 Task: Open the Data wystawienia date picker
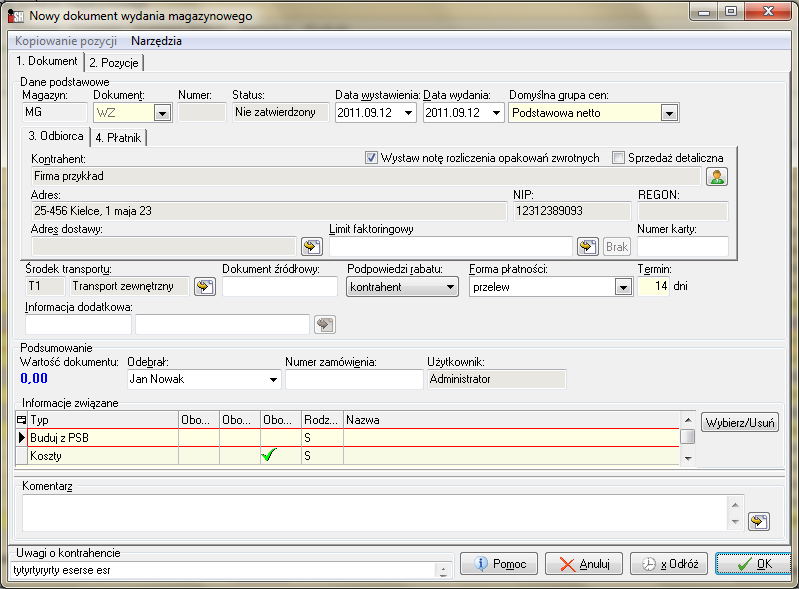point(409,113)
